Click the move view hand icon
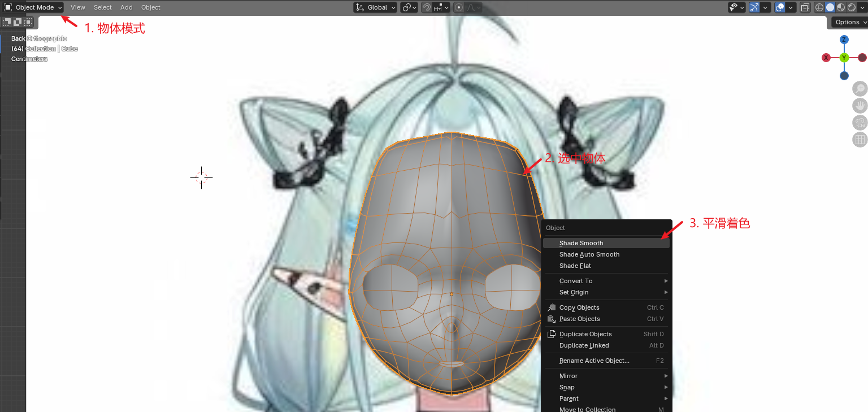Screen dimensions: 868x412 point(860,106)
